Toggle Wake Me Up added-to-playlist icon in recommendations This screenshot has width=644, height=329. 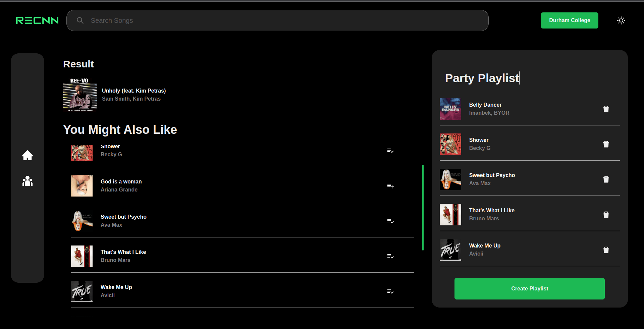pos(390,291)
